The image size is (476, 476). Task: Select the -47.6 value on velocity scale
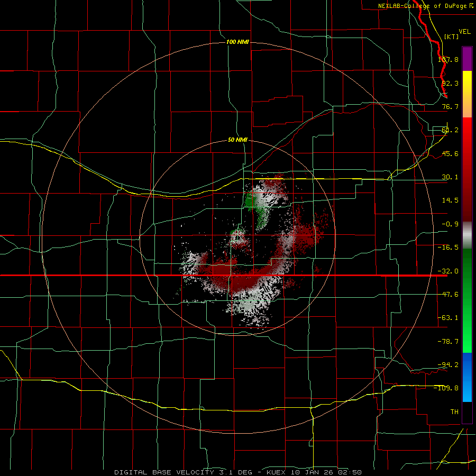pyautogui.click(x=448, y=295)
